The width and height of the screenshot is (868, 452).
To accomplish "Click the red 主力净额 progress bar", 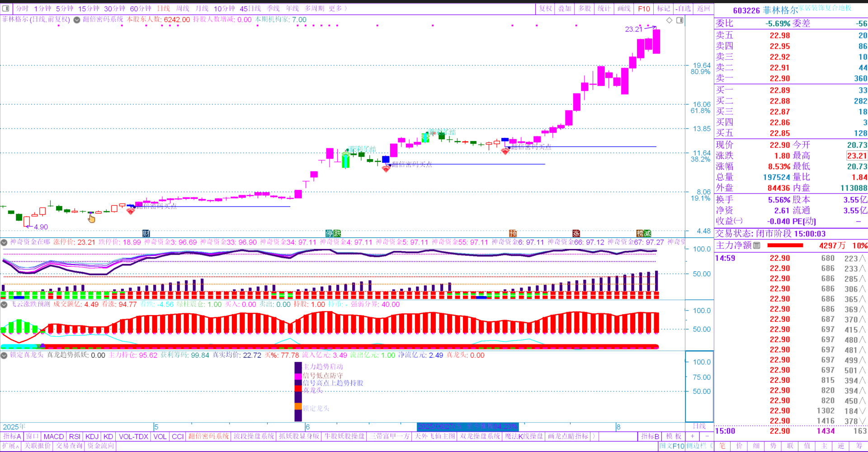I will point(785,245).
